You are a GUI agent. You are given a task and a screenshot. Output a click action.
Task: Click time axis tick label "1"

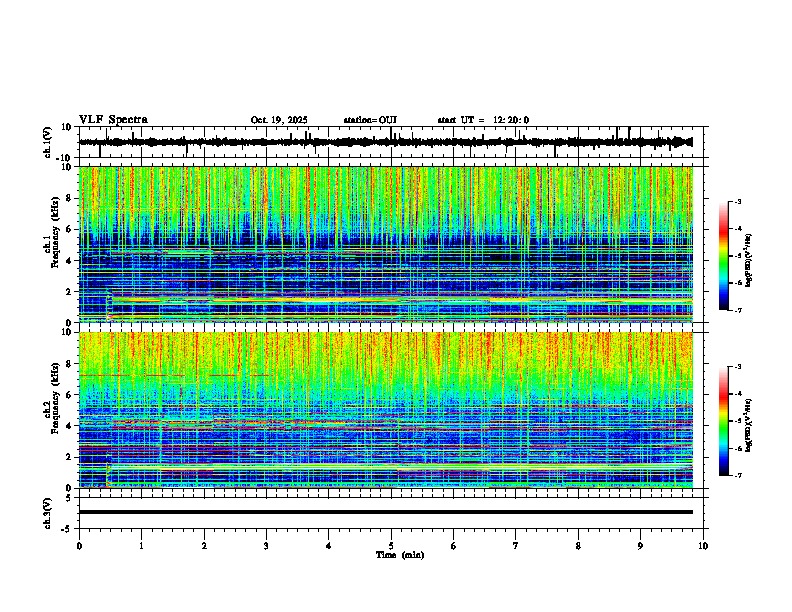tap(141, 546)
